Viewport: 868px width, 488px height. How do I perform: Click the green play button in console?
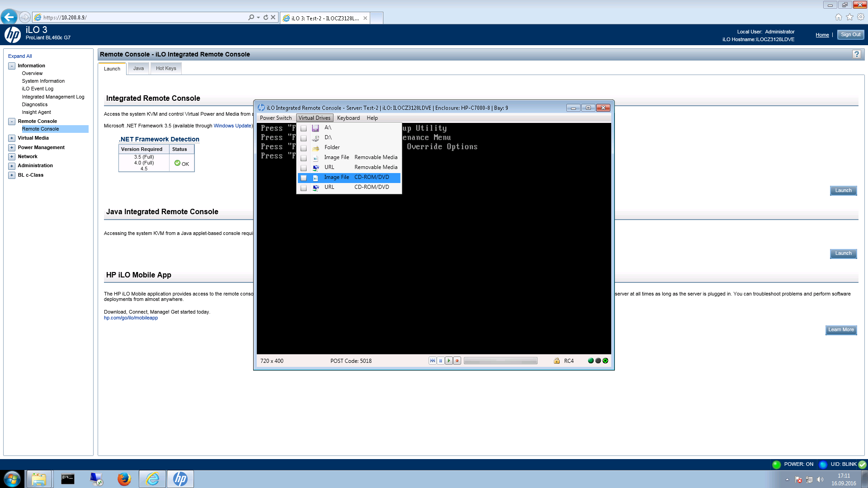click(x=448, y=361)
